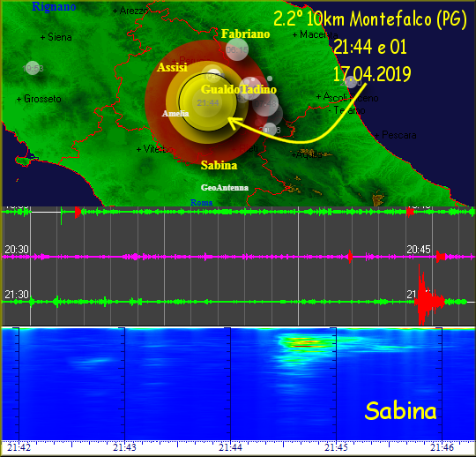The width and height of the screenshot is (476, 457).
Task: Select the 06:15 event bubble near Fabriano
Action: pos(237,49)
